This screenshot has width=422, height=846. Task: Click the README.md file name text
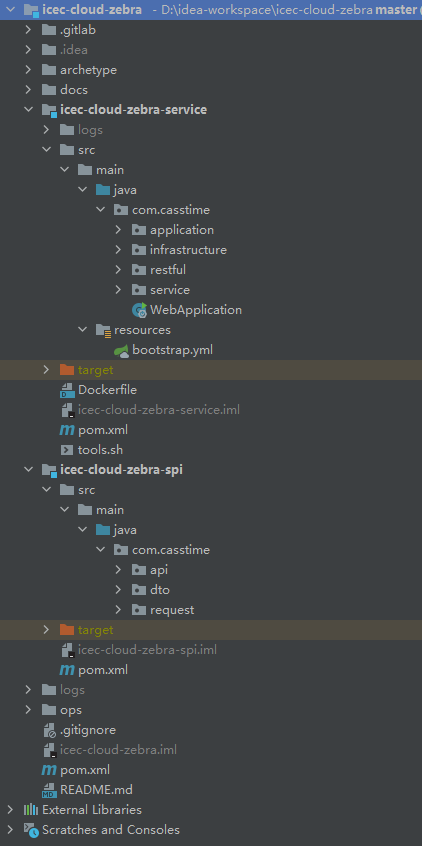[97, 790]
